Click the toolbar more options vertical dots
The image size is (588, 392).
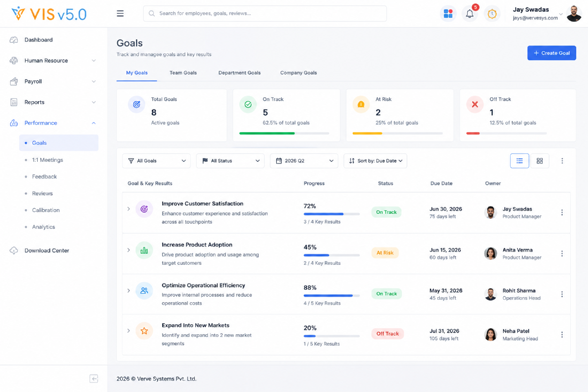click(x=562, y=161)
